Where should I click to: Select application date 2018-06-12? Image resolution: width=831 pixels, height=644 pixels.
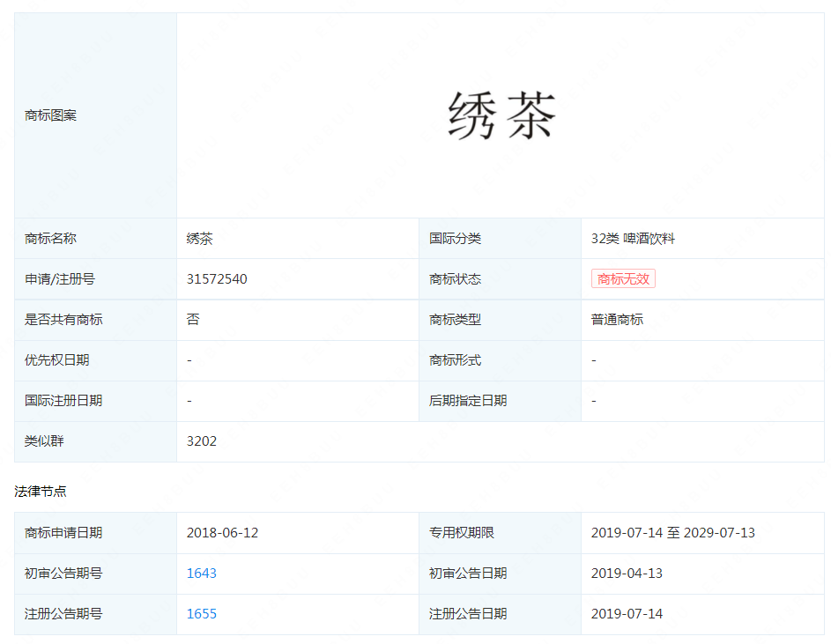[223, 533]
